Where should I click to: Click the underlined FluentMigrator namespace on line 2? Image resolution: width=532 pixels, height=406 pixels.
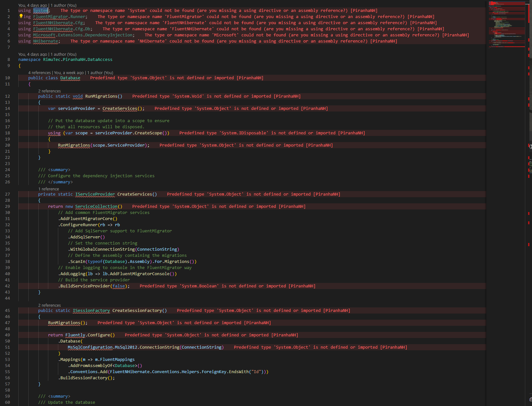coord(50,16)
